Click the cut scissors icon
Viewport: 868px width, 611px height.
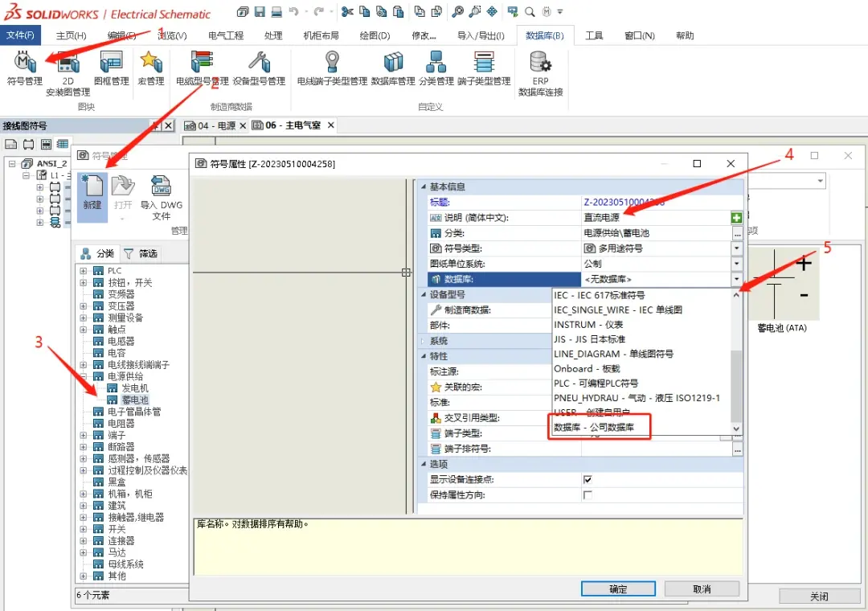347,11
